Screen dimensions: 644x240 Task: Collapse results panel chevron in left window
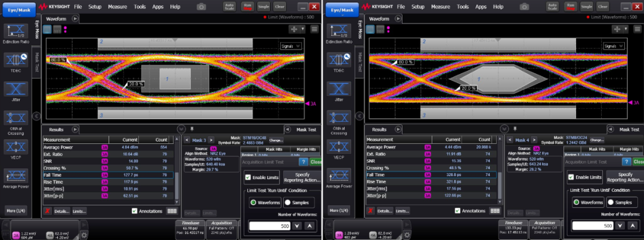point(181,129)
